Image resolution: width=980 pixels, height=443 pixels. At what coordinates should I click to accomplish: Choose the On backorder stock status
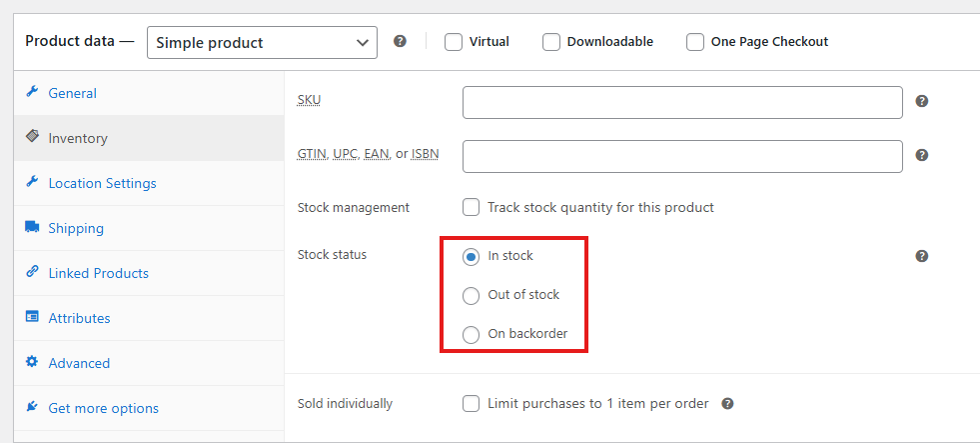(x=471, y=335)
